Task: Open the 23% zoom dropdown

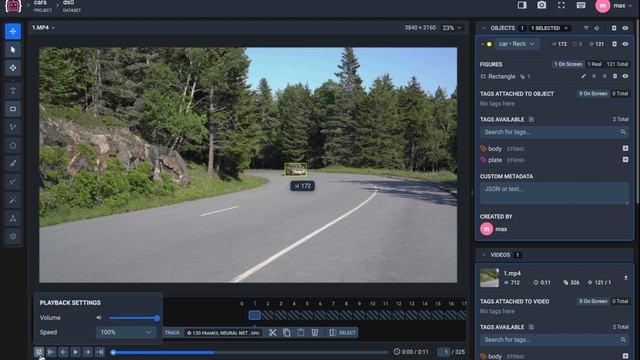Action: pos(452,28)
